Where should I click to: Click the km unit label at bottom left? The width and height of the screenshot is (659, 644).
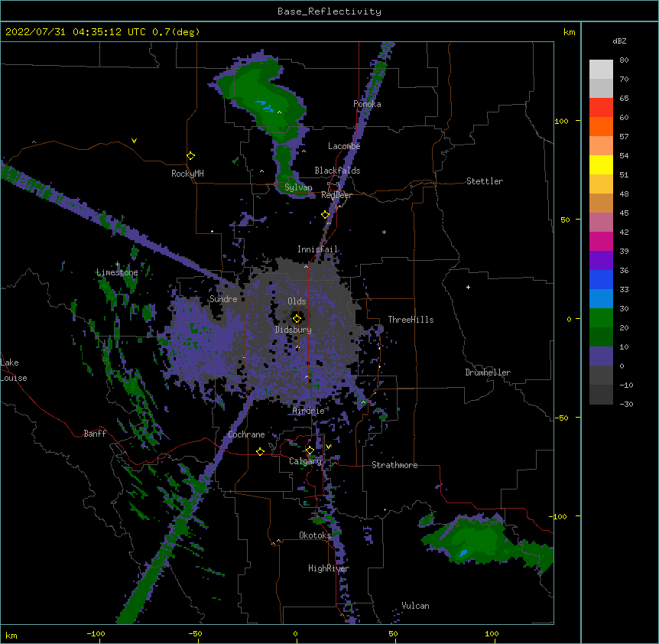pyautogui.click(x=11, y=636)
